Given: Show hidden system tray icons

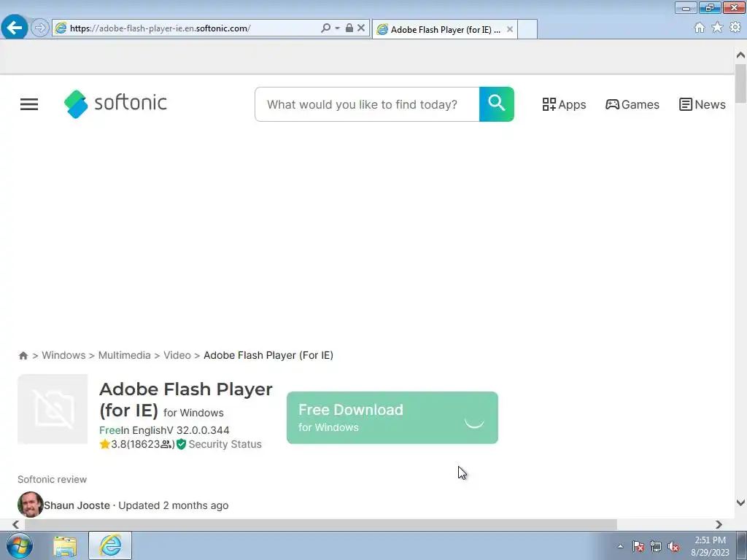Looking at the screenshot, I should click(x=620, y=546).
